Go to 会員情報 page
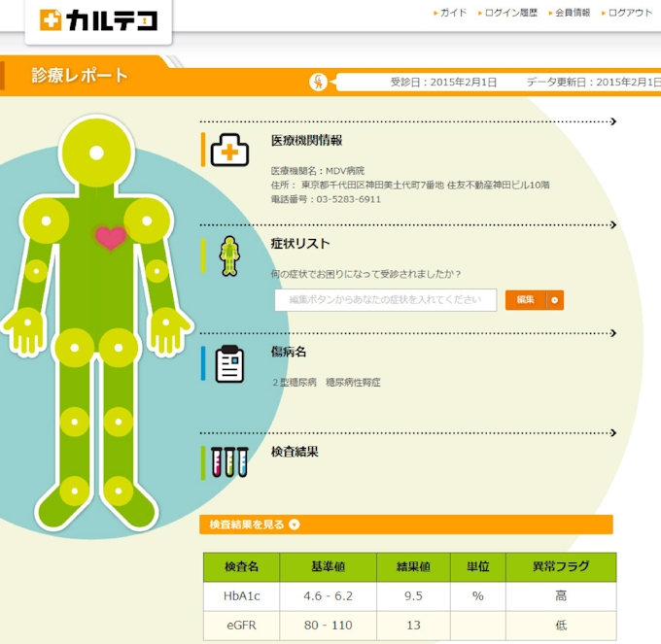The image size is (661, 644). [572, 13]
